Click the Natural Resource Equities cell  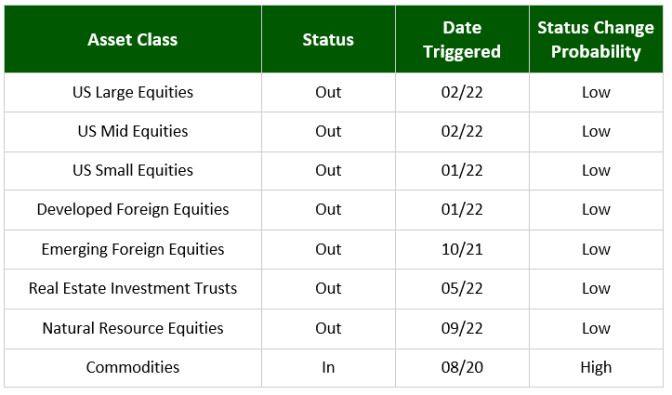[132, 329]
